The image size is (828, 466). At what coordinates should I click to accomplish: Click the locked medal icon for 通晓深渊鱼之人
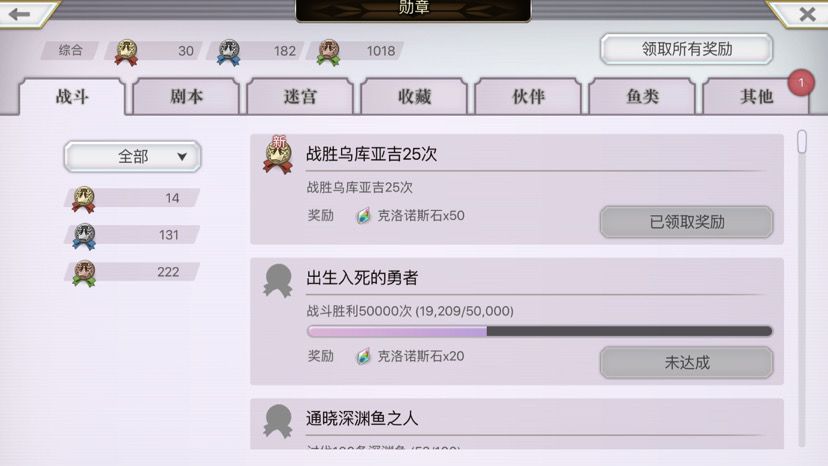(278, 421)
